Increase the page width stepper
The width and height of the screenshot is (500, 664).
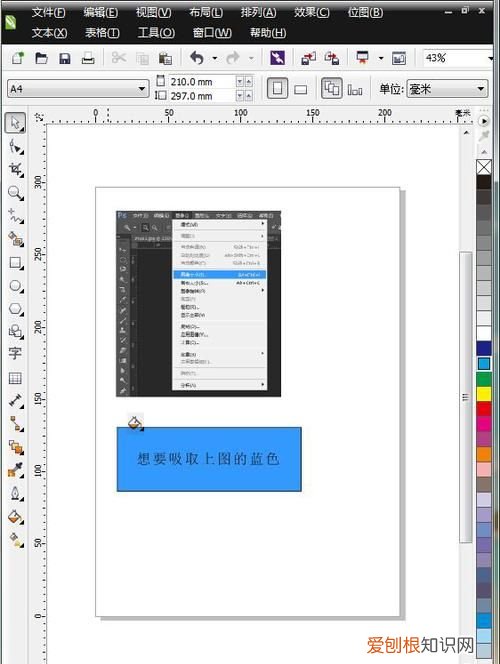click(249, 82)
